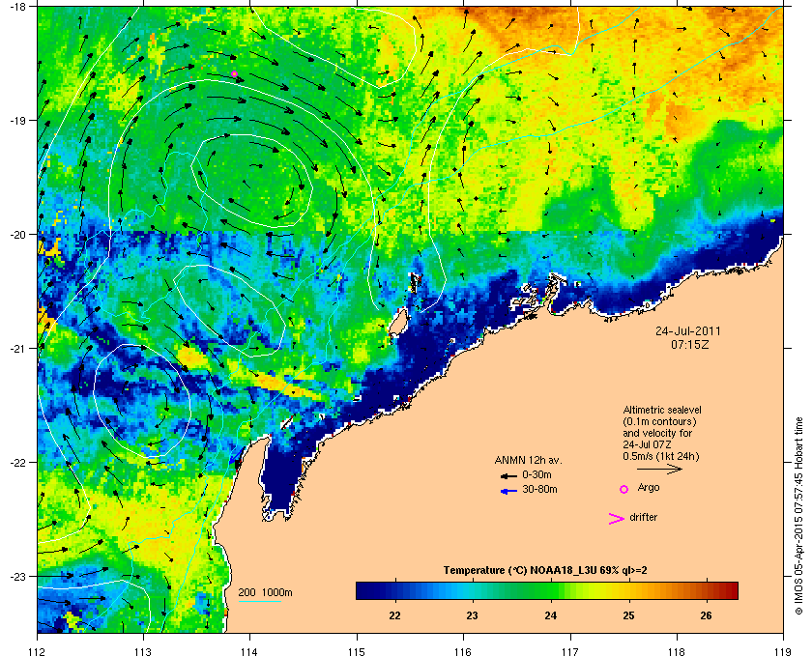Click the 115 longitude axis label
Image resolution: width=812 pixels, height=657 pixels.
click(357, 652)
